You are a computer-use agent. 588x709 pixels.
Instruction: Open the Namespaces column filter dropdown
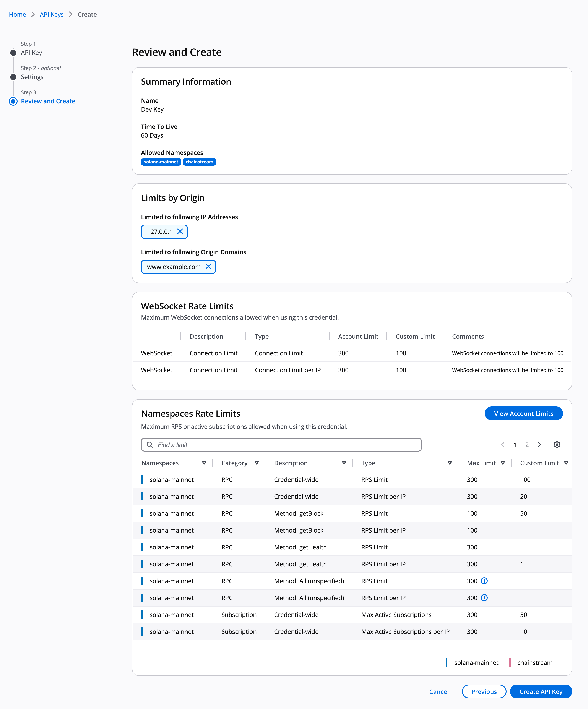[204, 463]
